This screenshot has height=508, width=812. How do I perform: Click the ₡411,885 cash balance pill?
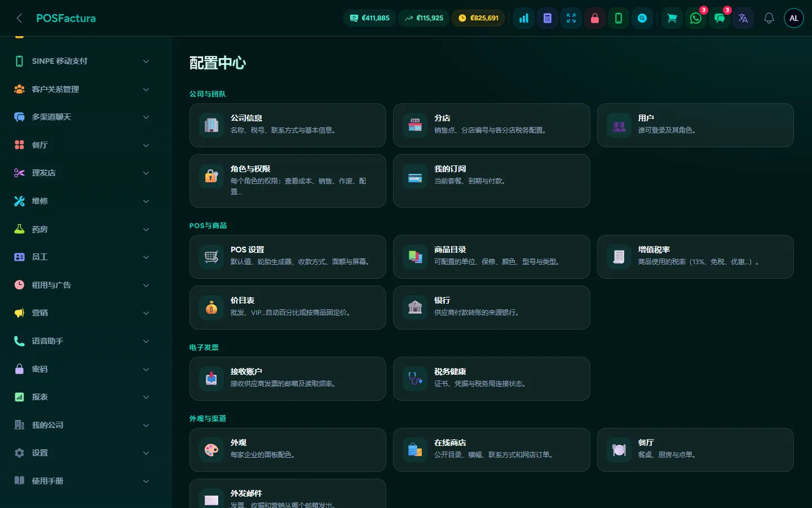click(x=370, y=18)
